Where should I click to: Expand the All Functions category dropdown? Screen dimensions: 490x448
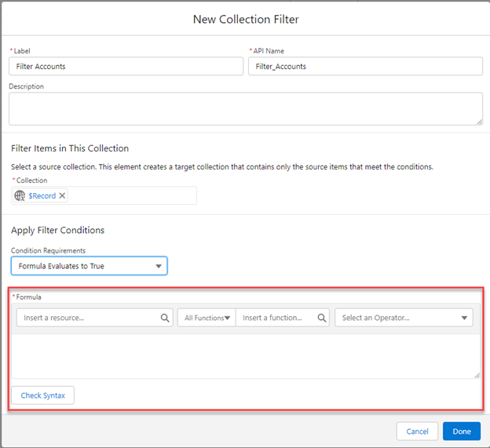[207, 318]
